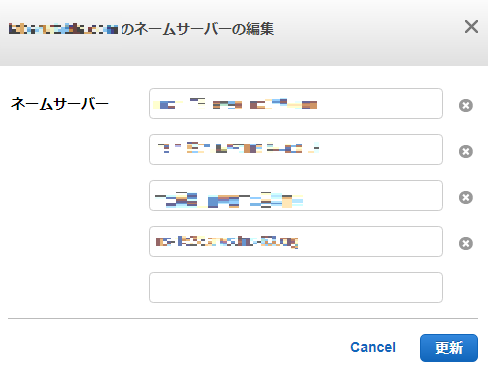Screen dimensions: 488x371
Task: Click the のネームサーバーの編集 dialog title
Action: click(x=197, y=29)
